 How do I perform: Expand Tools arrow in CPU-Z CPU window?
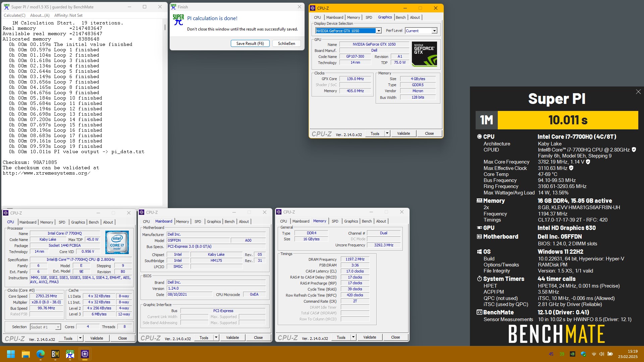coord(80,338)
